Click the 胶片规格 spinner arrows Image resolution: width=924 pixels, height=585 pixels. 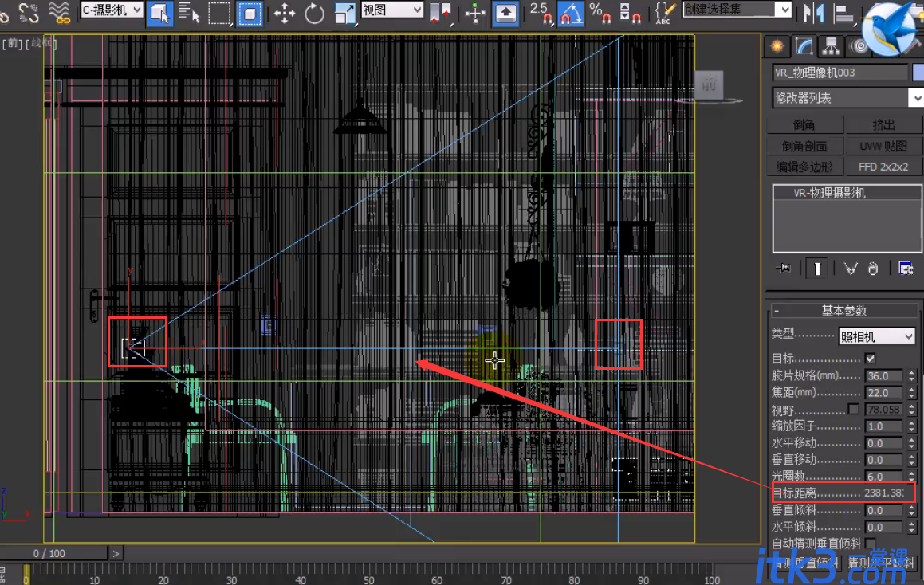click(x=911, y=376)
